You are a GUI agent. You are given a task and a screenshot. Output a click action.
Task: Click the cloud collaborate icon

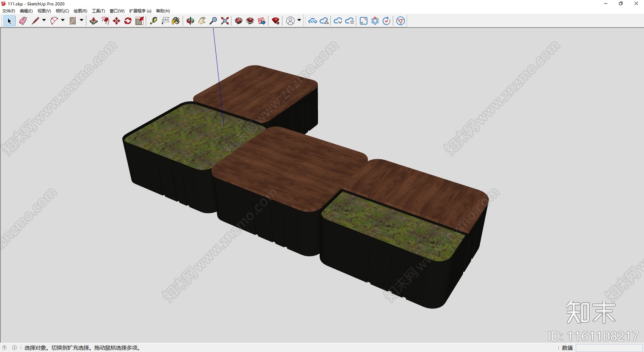pyautogui.click(x=324, y=21)
